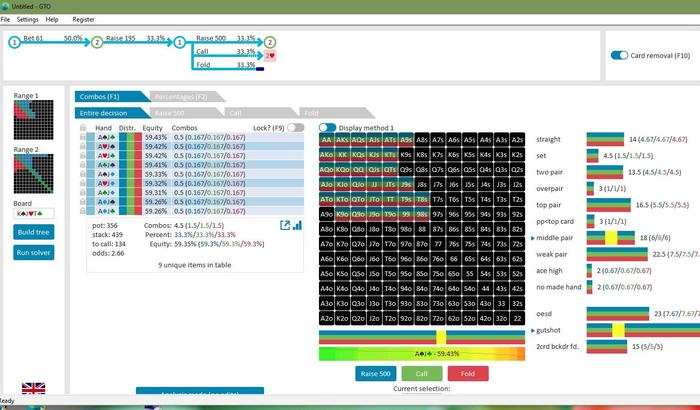700x410 pixels.
Task: Open the pop-out export icon in summary box
Action: (x=285, y=226)
